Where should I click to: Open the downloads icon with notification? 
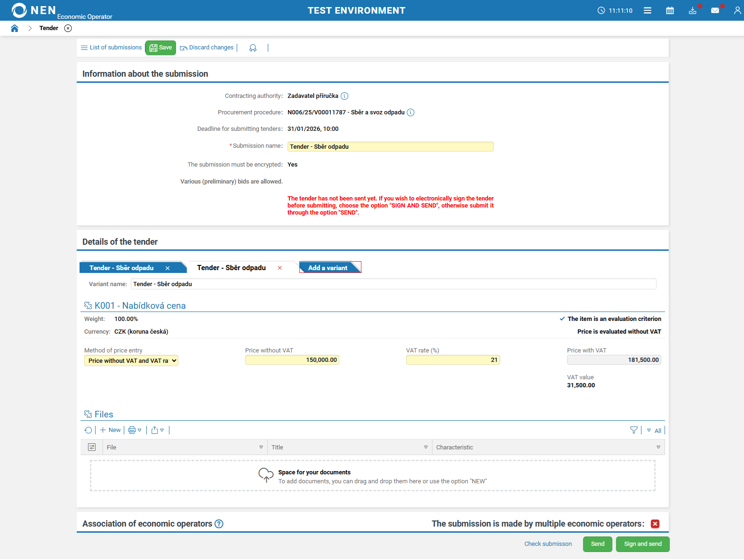692,10
